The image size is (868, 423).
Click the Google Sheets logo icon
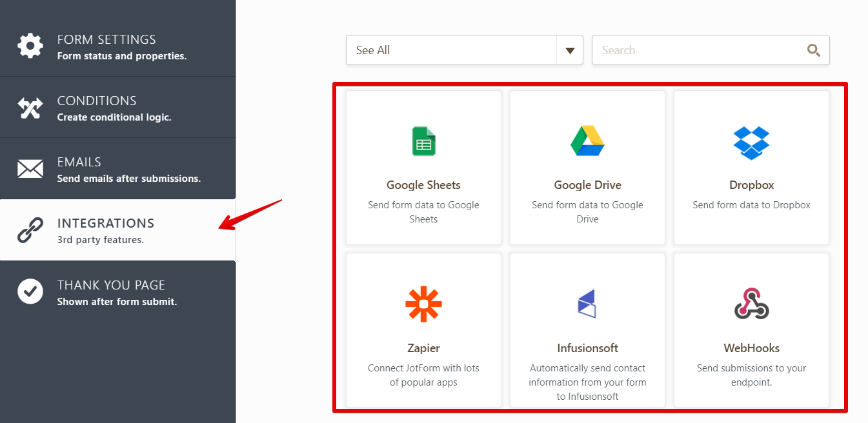424,141
